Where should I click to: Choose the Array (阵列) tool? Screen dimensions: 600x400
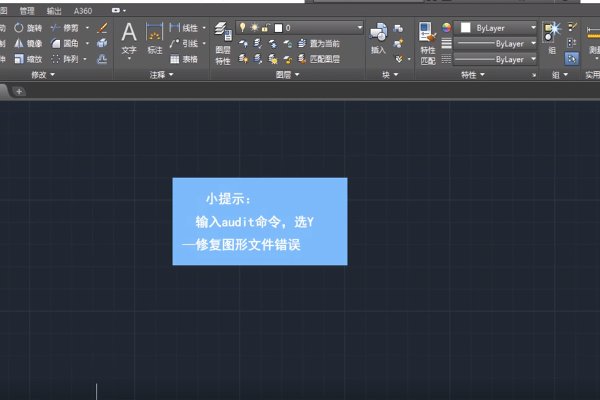[x=65, y=59]
